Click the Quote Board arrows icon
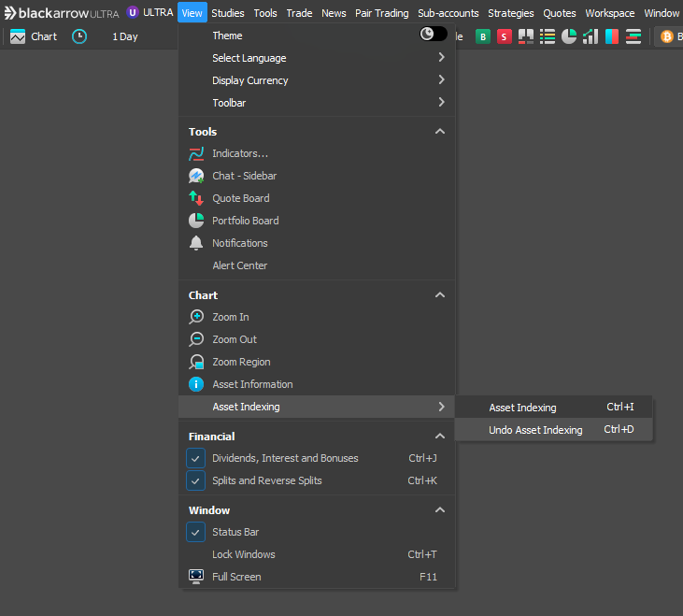 (x=196, y=198)
